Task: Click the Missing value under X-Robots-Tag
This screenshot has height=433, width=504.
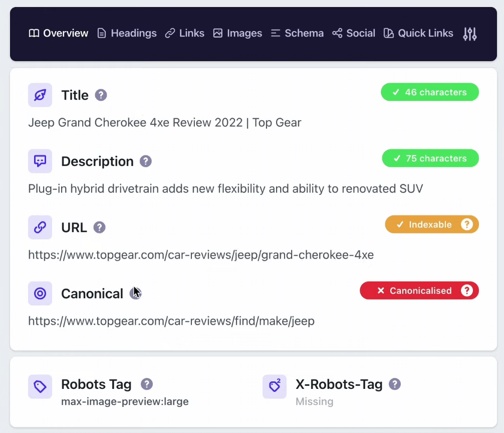Action: tap(314, 401)
